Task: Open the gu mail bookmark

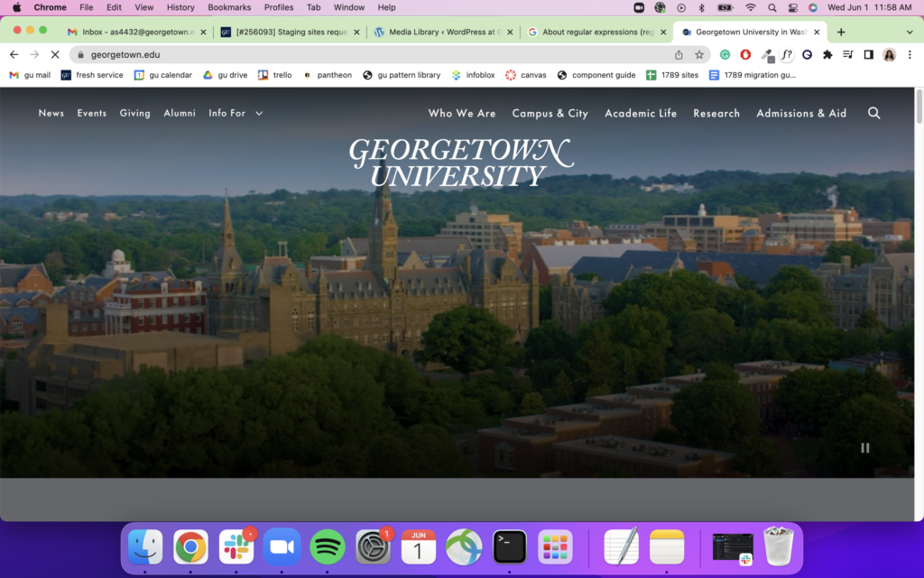Action: pyautogui.click(x=30, y=75)
